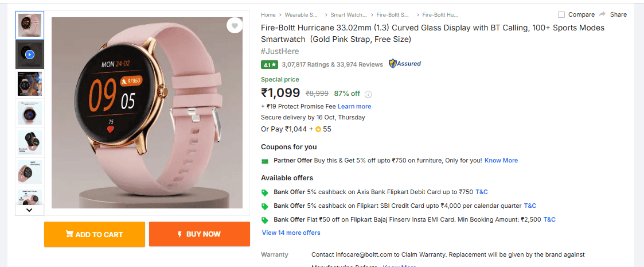Screen dimensions: 644x267
Task: Play the product video thumbnail
Action: click(x=30, y=55)
